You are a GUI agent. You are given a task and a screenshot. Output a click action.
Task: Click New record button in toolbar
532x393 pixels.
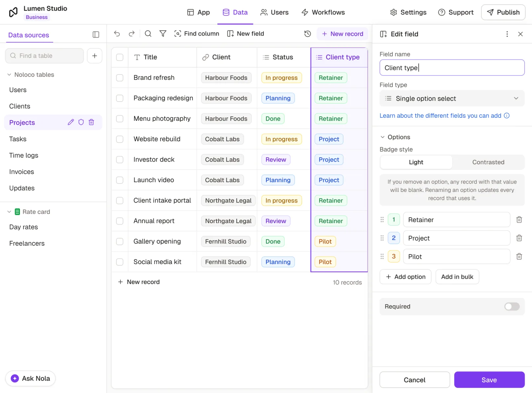[x=342, y=34]
